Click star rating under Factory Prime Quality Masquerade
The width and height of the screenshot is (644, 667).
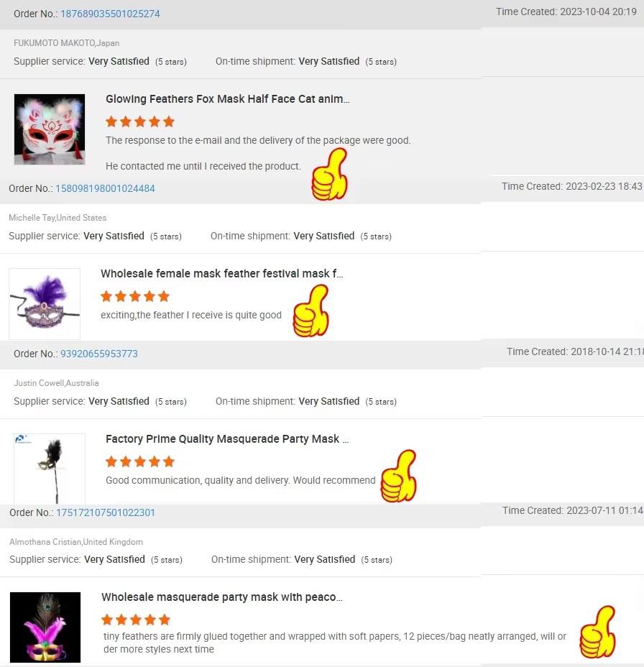click(140, 461)
